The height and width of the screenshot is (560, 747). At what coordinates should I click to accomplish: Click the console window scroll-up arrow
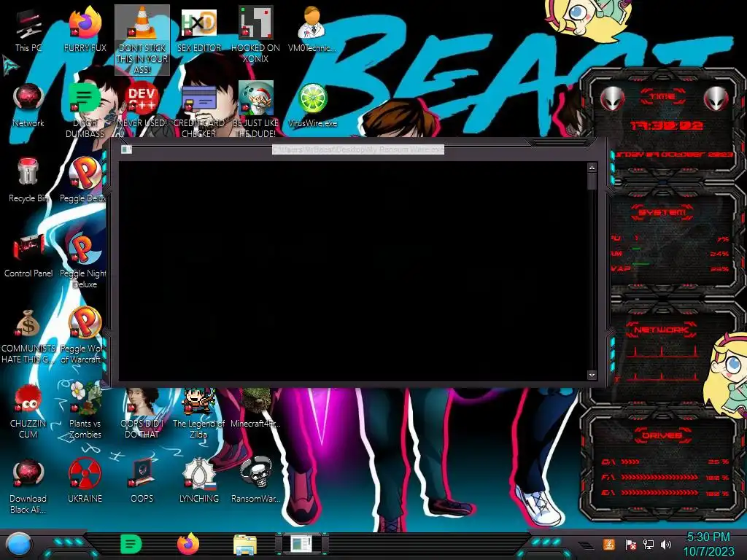[x=592, y=168]
